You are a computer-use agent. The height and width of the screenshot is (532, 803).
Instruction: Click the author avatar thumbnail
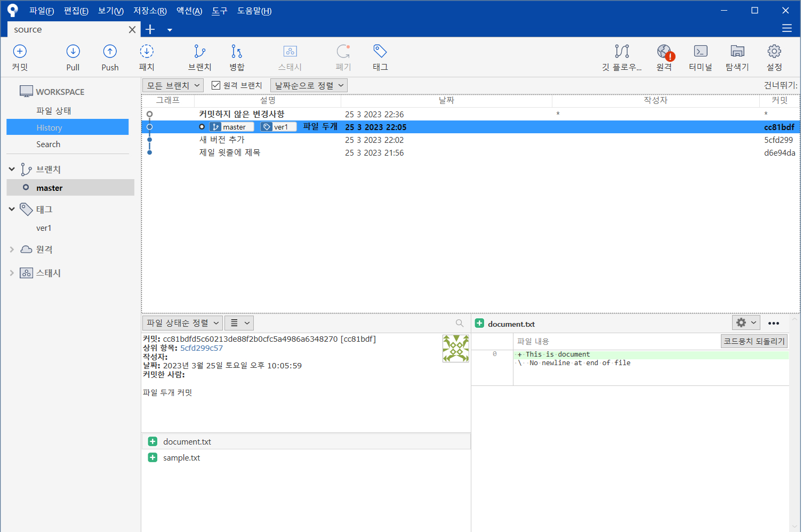[x=456, y=348]
